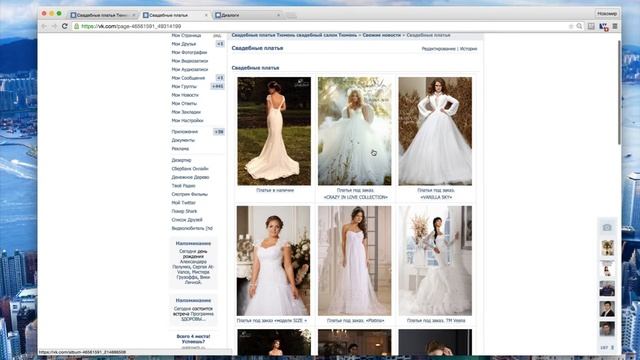Open the Platina dress photo
The height and width of the screenshot is (360, 640).
click(x=354, y=260)
